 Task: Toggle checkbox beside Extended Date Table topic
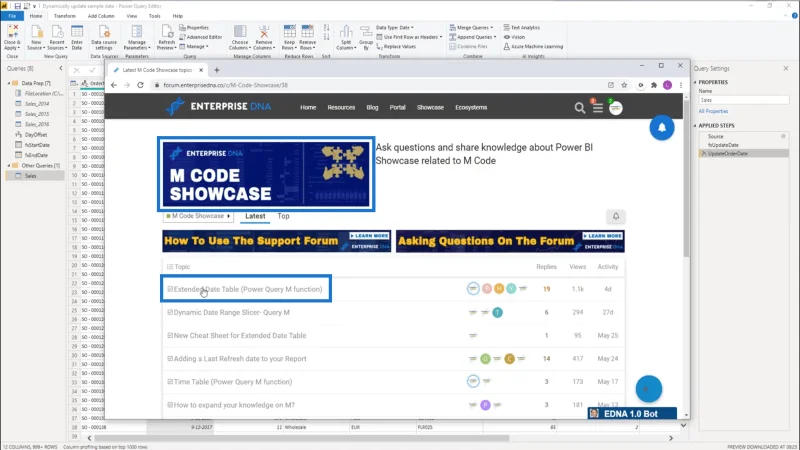coord(170,289)
